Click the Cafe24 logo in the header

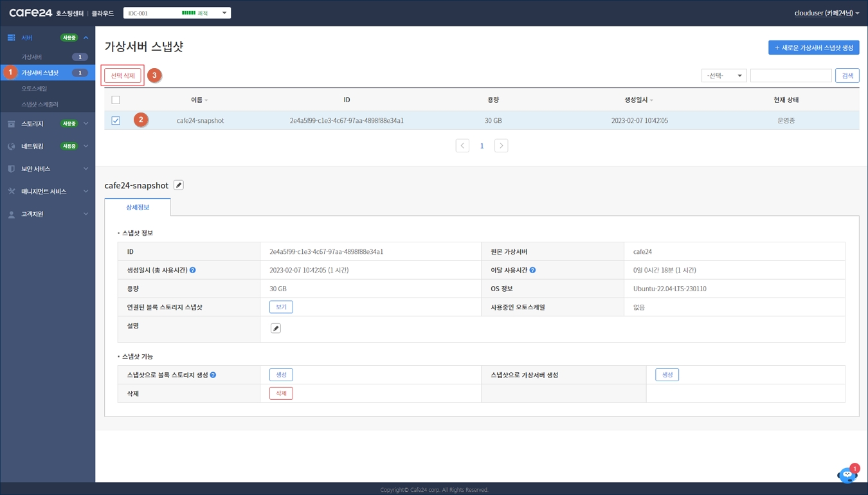pyautogui.click(x=30, y=13)
